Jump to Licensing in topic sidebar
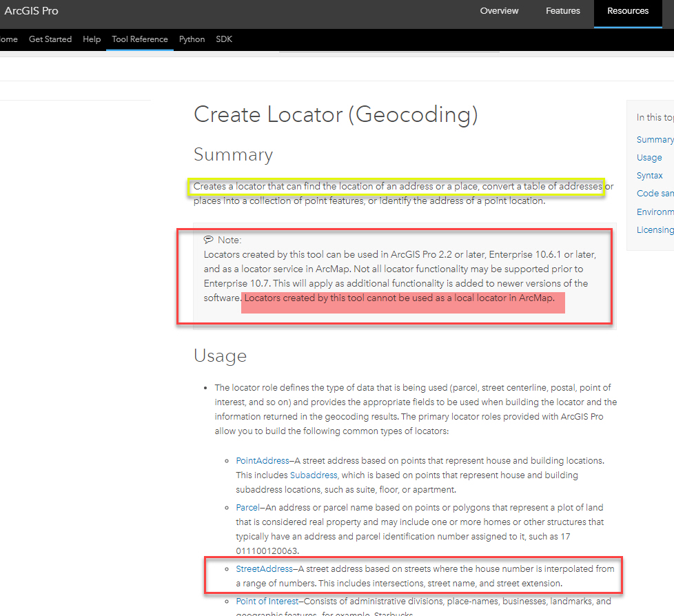 [x=655, y=229]
